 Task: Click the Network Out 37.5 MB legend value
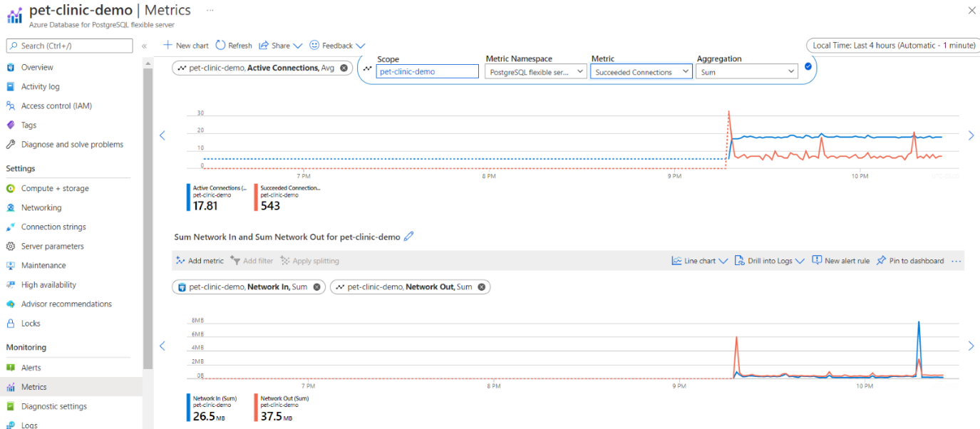click(x=277, y=415)
